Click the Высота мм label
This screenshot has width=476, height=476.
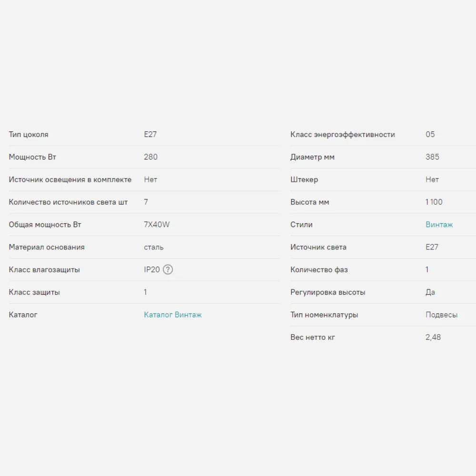309,202
